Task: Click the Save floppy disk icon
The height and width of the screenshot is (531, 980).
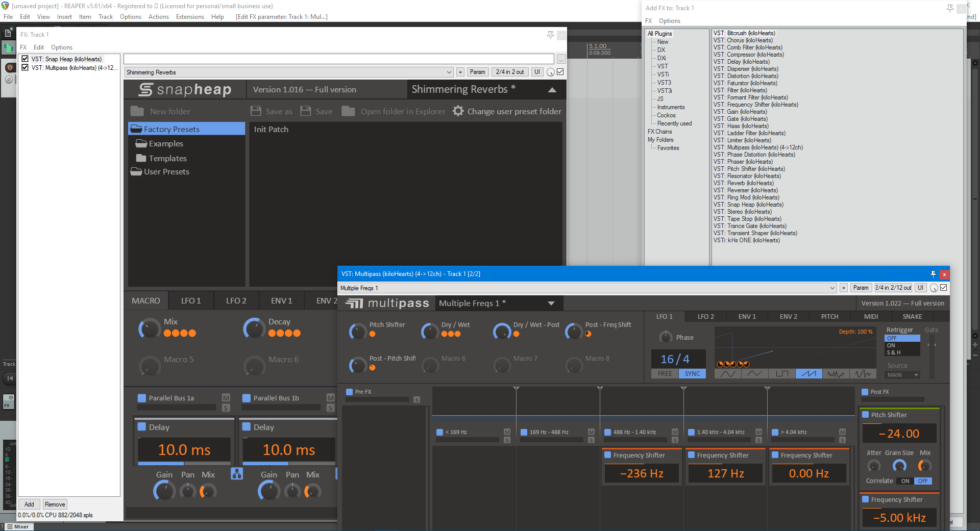Action: pyautogui.click(x=306, y=111)
